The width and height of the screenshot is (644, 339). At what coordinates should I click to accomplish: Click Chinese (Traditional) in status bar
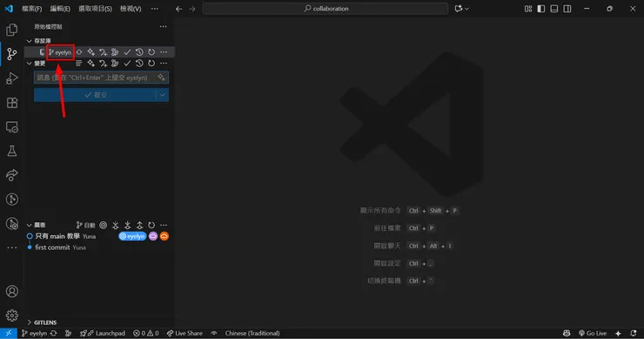pos(252,333)
